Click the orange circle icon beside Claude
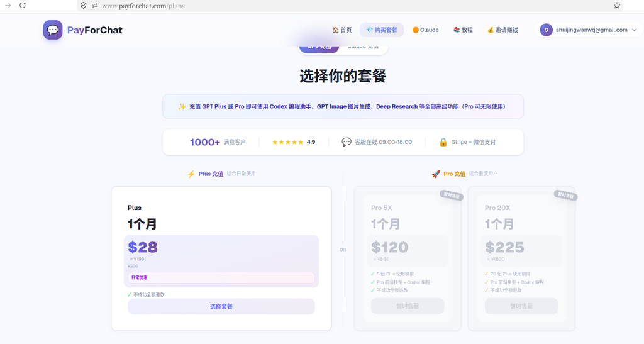Image resolution: width=644 pixels, height=344 pixels. [415, 30]
